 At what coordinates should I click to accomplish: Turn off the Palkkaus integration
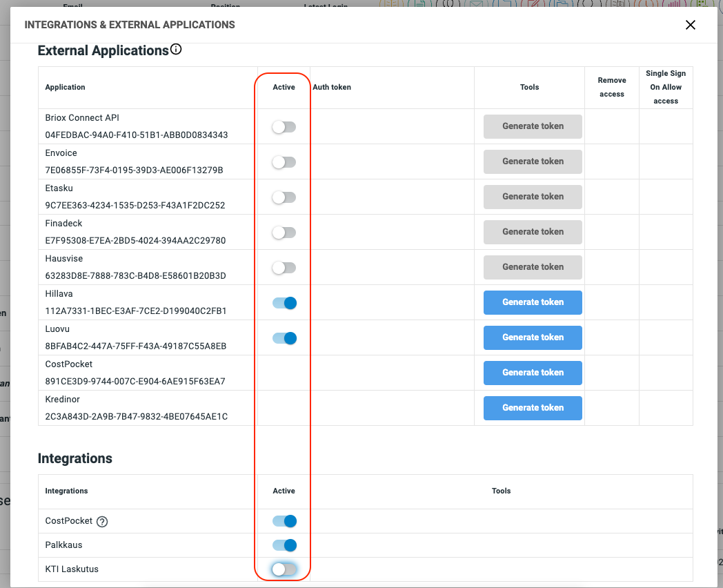coord(284,545)
